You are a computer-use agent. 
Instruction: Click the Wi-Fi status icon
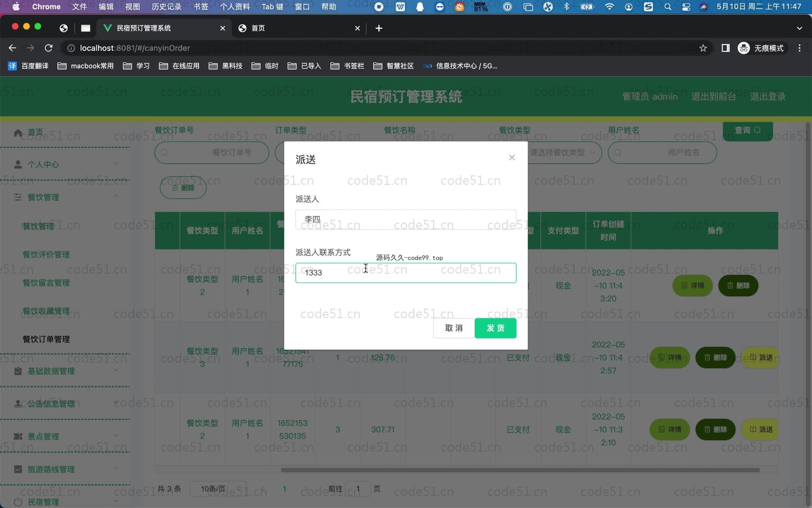click(609, 7)
